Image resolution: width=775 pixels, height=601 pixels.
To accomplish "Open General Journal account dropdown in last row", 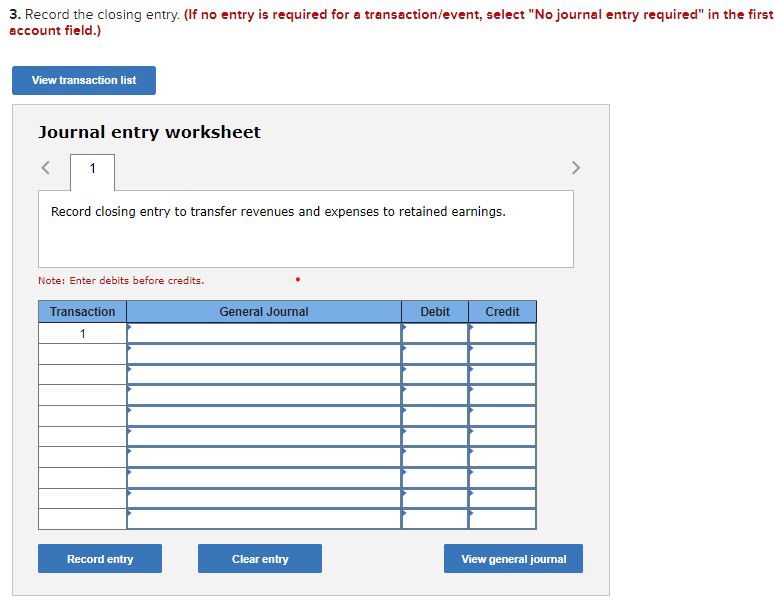I will [x=264, y=519].
